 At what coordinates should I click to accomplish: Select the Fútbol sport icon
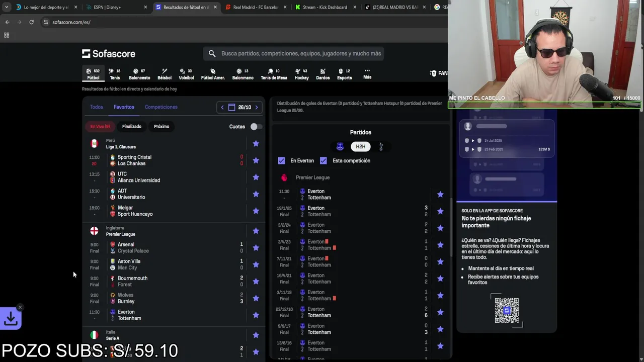click(x=93, y=74)
